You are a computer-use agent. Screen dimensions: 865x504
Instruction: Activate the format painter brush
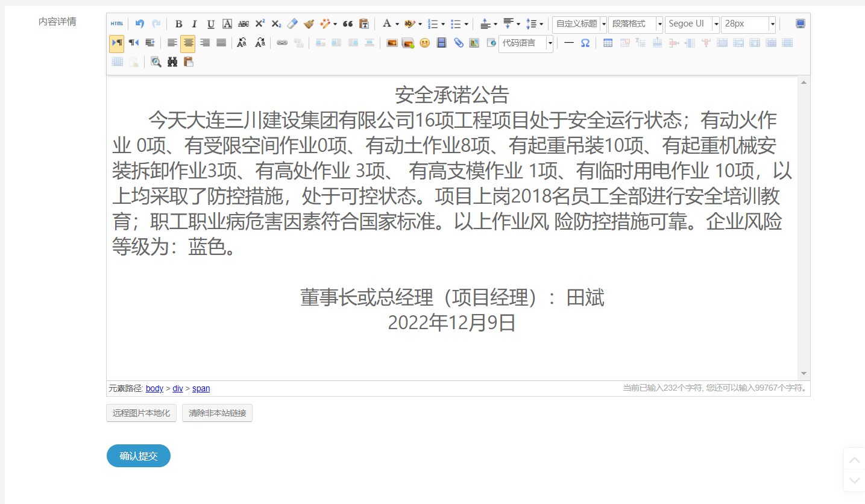[x=309, y=24]
